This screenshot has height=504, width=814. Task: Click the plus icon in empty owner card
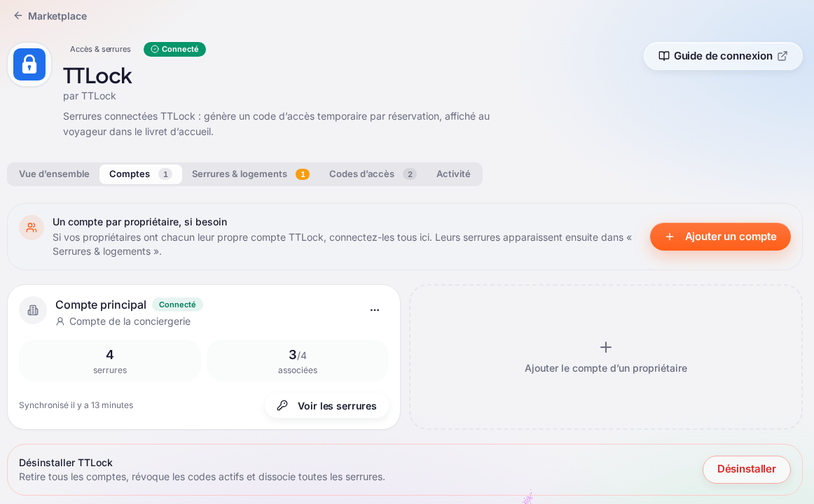[606, 347]
